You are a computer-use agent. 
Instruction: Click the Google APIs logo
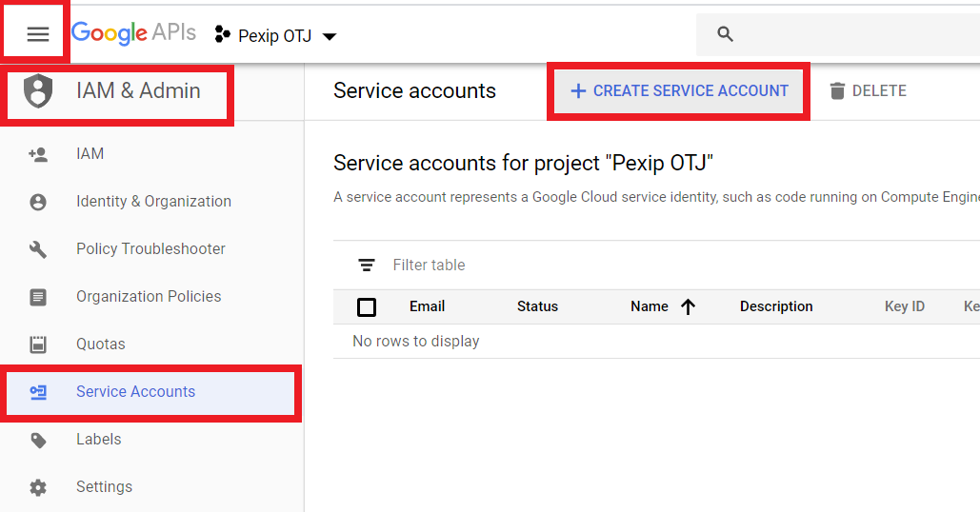click(x=133, y=33)
